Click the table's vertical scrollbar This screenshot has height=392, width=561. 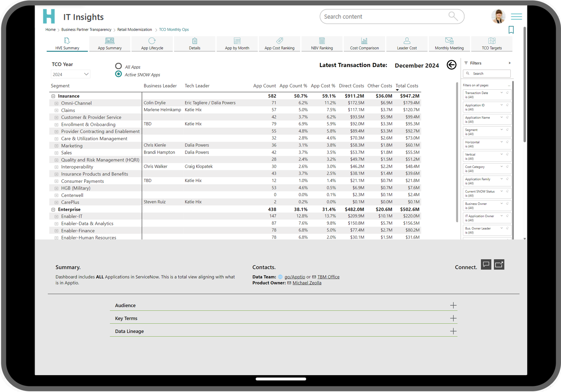point(457,153)
